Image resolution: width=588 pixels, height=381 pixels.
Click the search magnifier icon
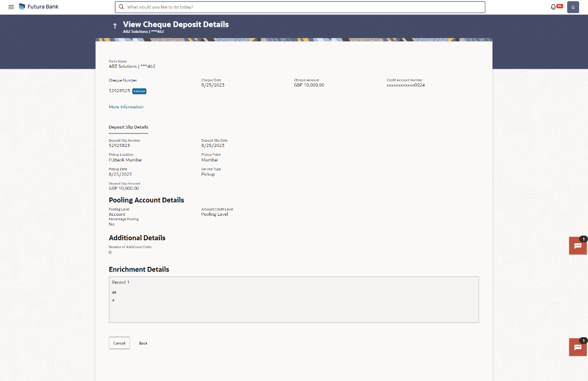tap(121, 7)
